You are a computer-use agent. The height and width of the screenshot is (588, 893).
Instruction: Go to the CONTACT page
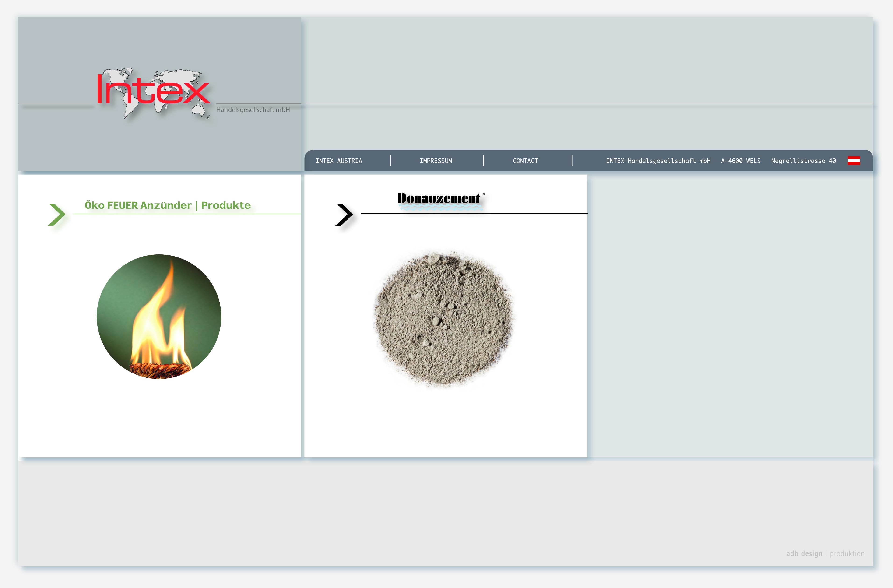(525, 161)
